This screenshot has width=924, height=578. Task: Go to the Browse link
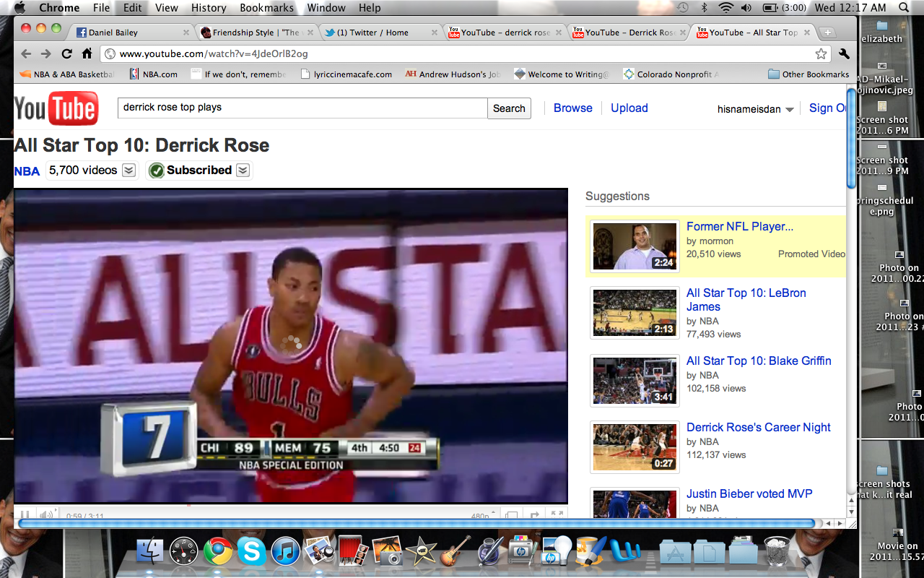(573, 108)
